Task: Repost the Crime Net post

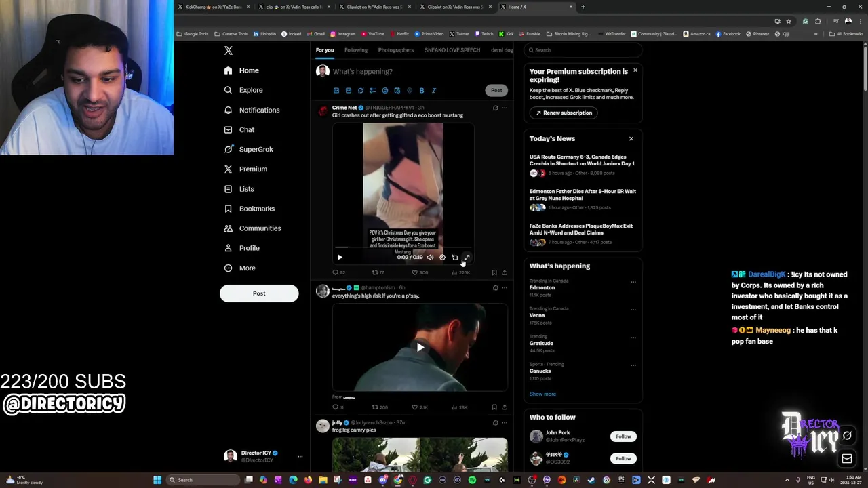Action: tap(378, 272)
